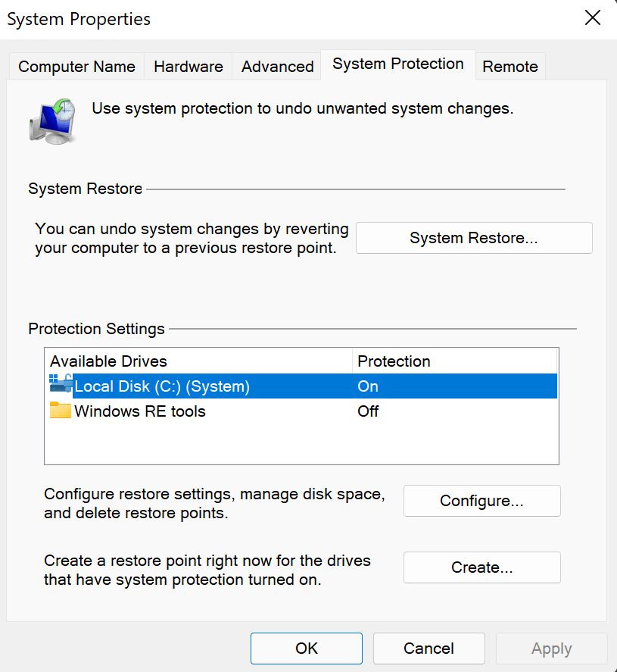Switch to the Computer Name tab
The height and width of the screenshot is (672, 617).
[x=76, y=67]
